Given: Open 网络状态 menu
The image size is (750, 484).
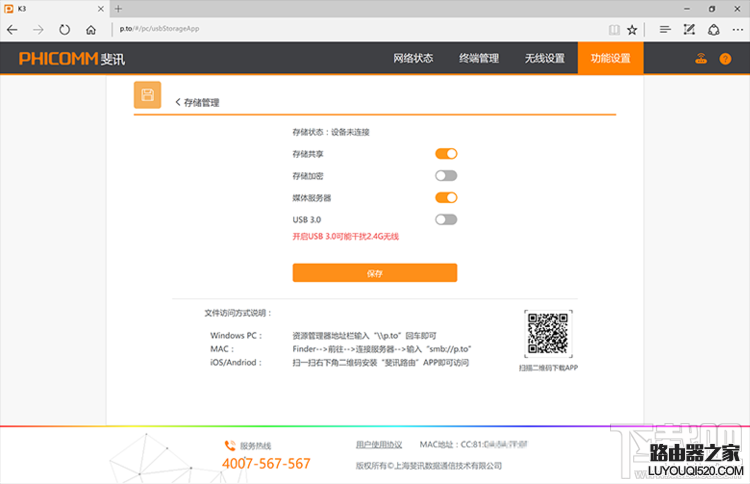Looking at the screenshot, I should click(x=413, y=58).
